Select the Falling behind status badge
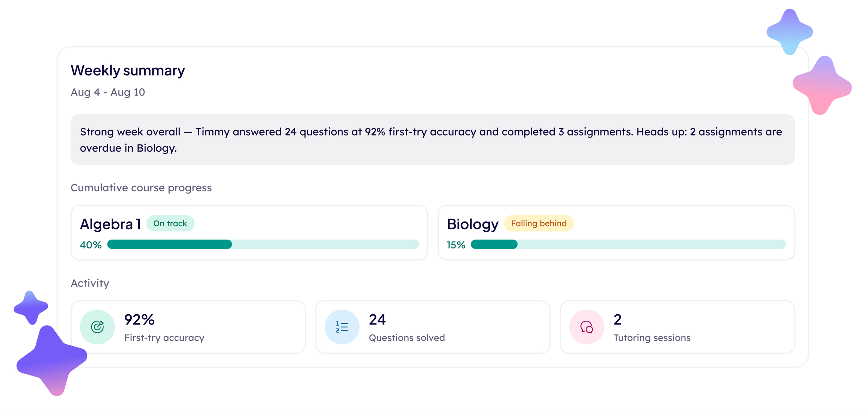The height and width of the screenshot is (414, 868). coord(539,223)
